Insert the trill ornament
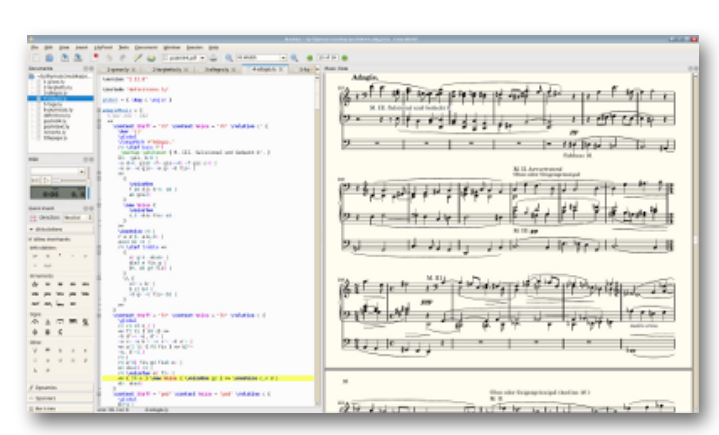 pos(35,284)
